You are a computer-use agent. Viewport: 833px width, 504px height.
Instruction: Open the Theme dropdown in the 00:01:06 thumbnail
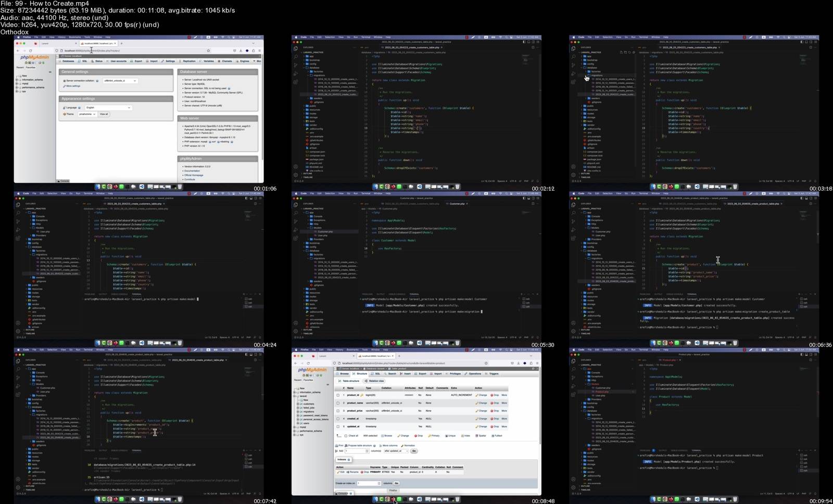(87, 114)
